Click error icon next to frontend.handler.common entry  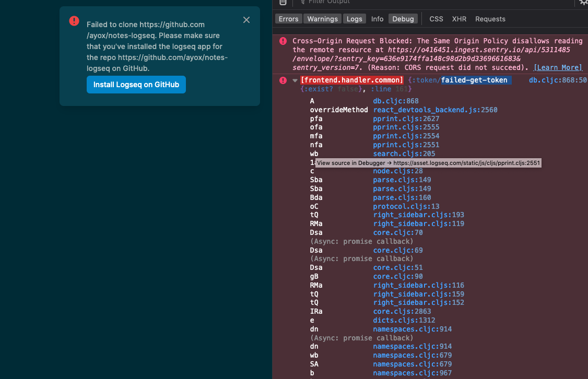pos(283,80)
